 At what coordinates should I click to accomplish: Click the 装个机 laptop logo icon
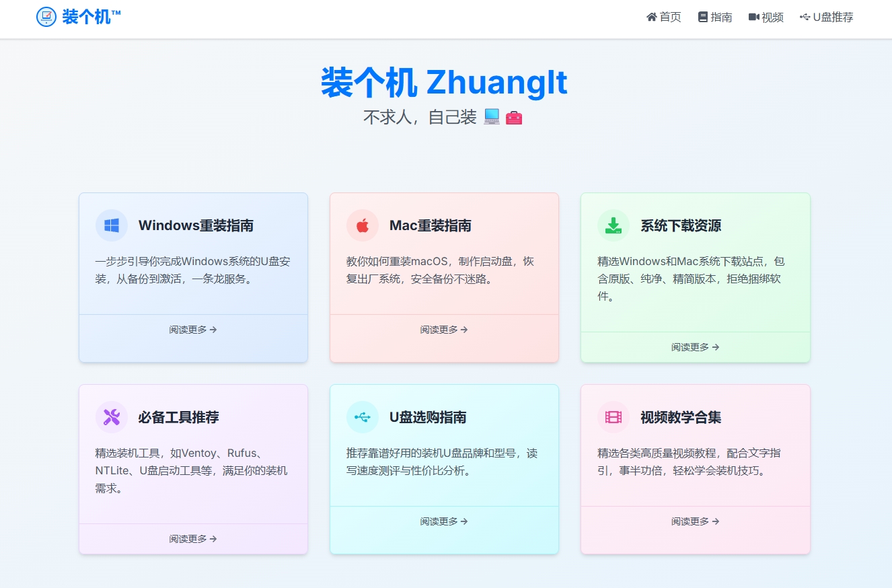point(45,17)
